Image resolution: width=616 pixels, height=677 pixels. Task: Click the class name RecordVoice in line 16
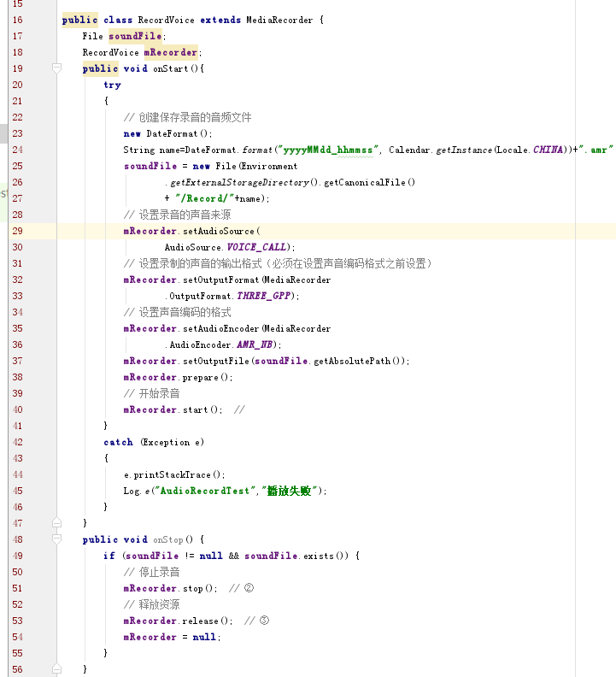pyautogui.click(x=166, y=20)
